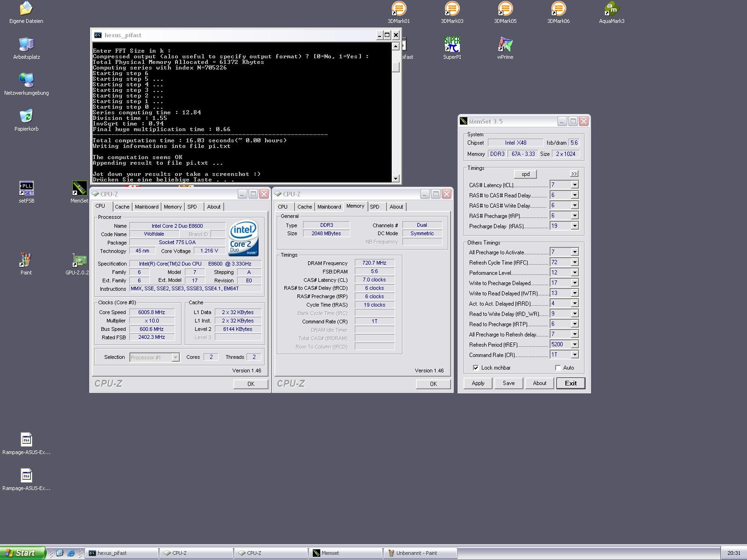Click the hexus_pifast console window title icon

click(x=98, y=35)
